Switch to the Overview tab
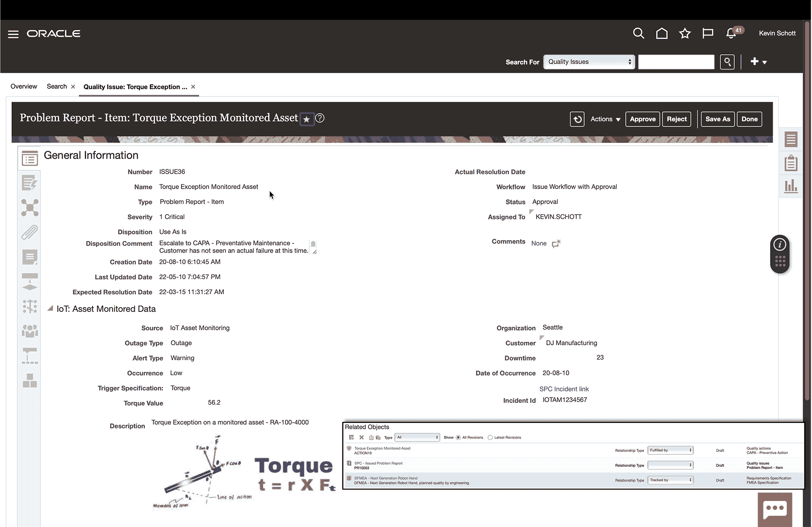812x527 pixels. tap(24, 87)
